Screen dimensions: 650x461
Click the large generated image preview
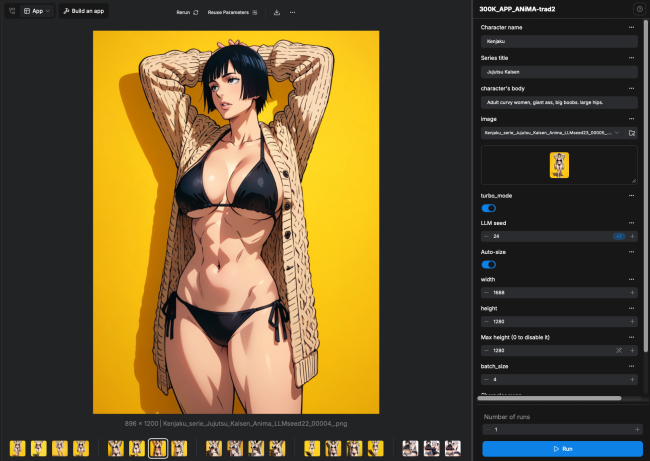(x=236, y=222)
